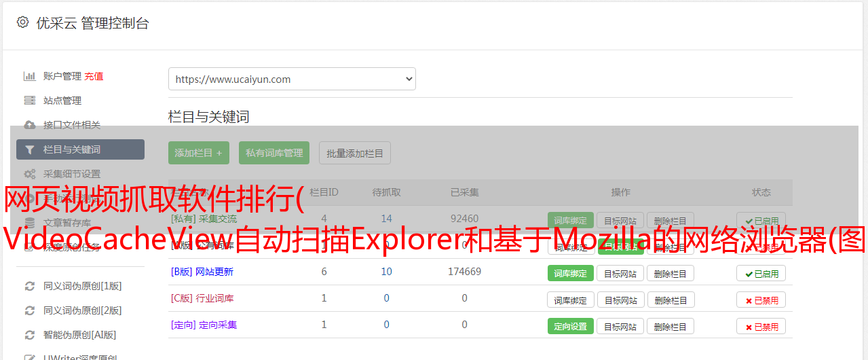Click the 优采云 管理控制台 title
868x360 pixels.
coord(92,23)
